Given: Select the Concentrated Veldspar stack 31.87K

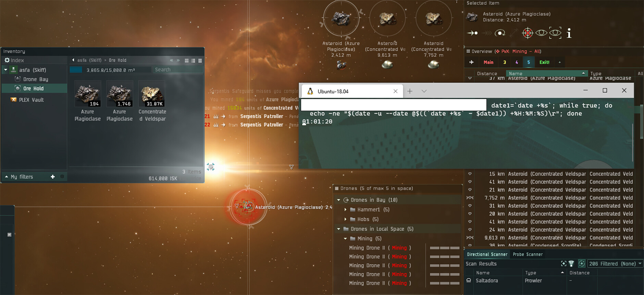Looking at the screenshot, I should click(x=152, y=101).
